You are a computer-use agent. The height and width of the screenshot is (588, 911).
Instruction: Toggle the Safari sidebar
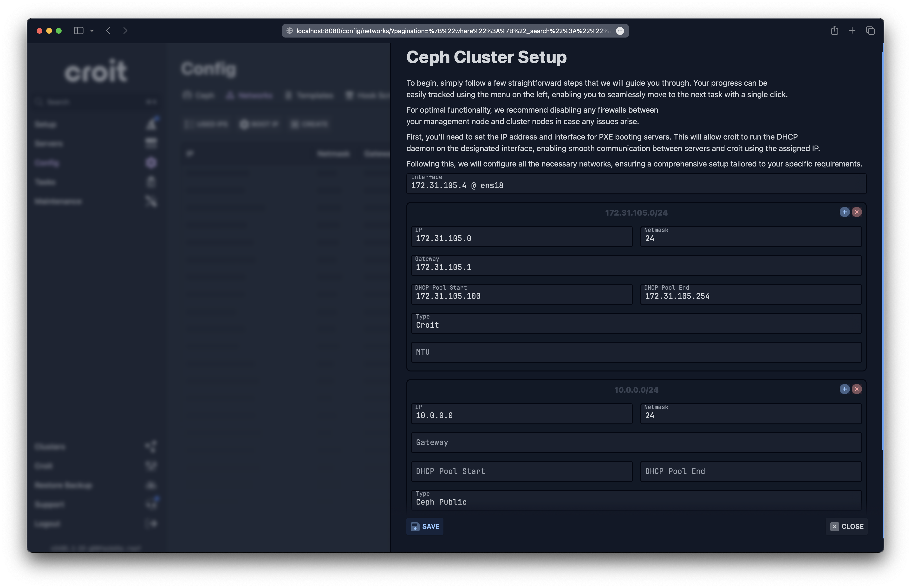pyautogui.click(x=79, y=31)
